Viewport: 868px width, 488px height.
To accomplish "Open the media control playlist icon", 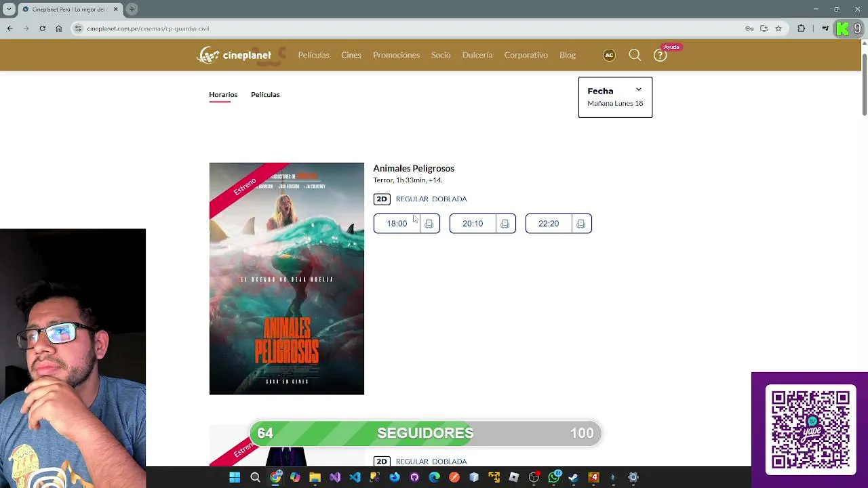I will click(x=825, y=28).
